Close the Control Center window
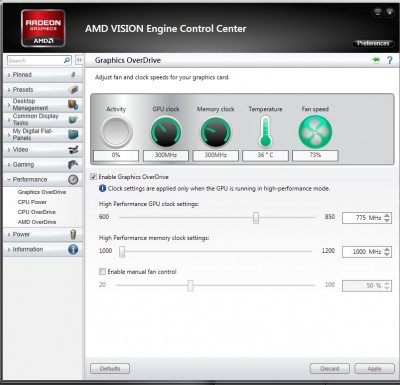 pos(389,13)
